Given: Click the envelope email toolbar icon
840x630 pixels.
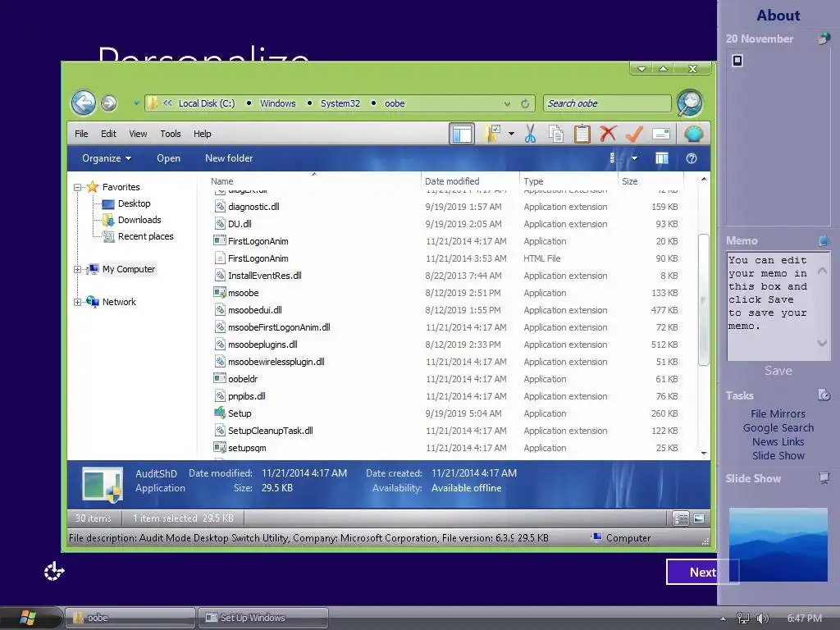Looking at the screenshot, I should pyautogui.click(x=661, y=134).
